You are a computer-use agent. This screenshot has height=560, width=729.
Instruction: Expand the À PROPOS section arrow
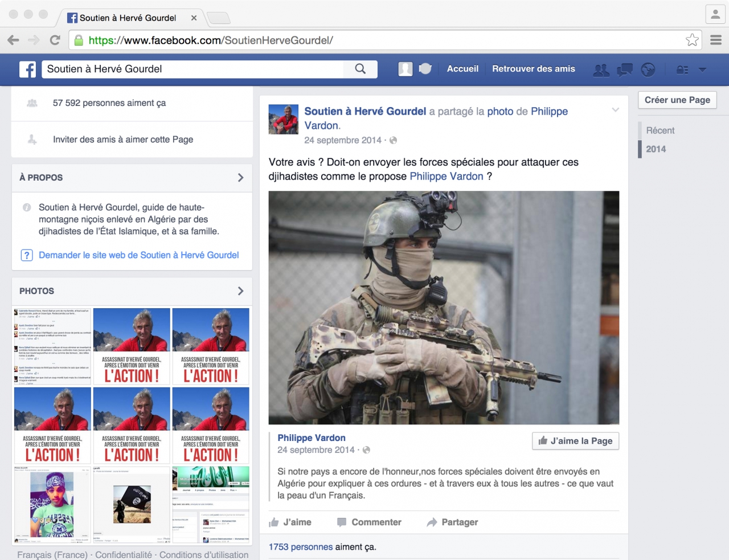click(240, 178)
